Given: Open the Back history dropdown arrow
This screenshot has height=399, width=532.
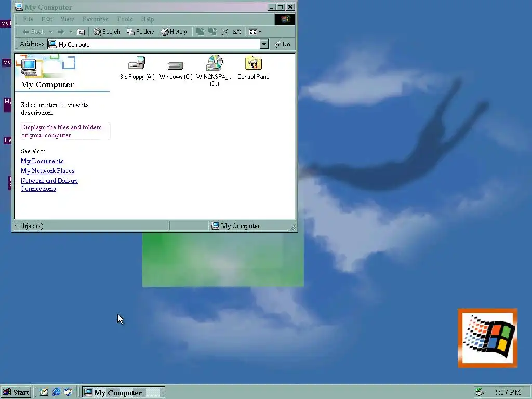Looking at the screenshot, I should pyautogui.click(x=50, y=32).
